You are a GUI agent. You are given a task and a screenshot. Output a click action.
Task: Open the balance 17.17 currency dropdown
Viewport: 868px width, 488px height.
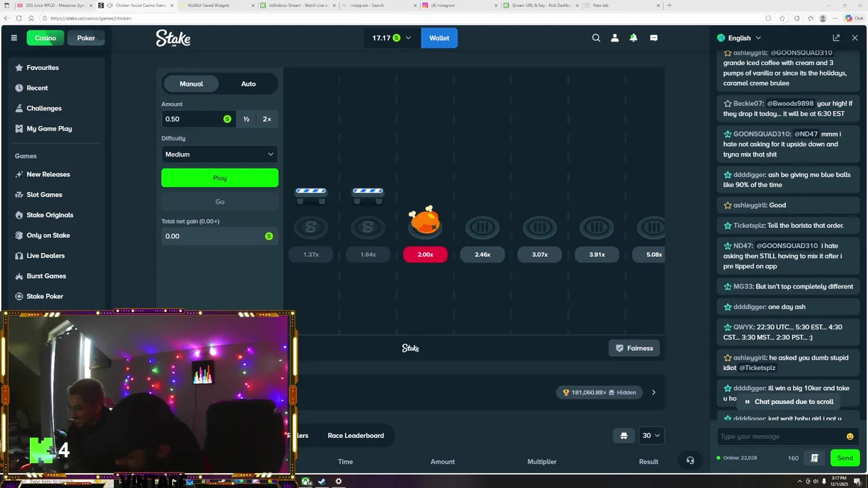[391, 38]
